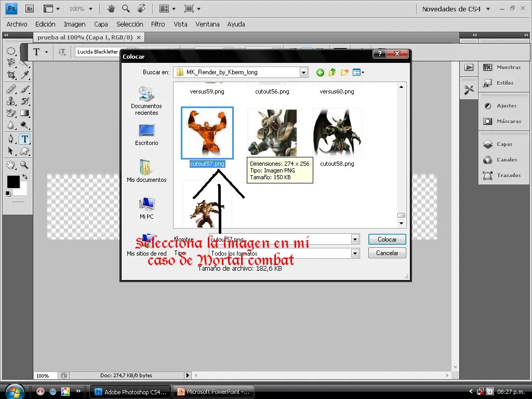Click the Rotate View tool icon
Screen dimensions: 532x399
tap(141, 8)
